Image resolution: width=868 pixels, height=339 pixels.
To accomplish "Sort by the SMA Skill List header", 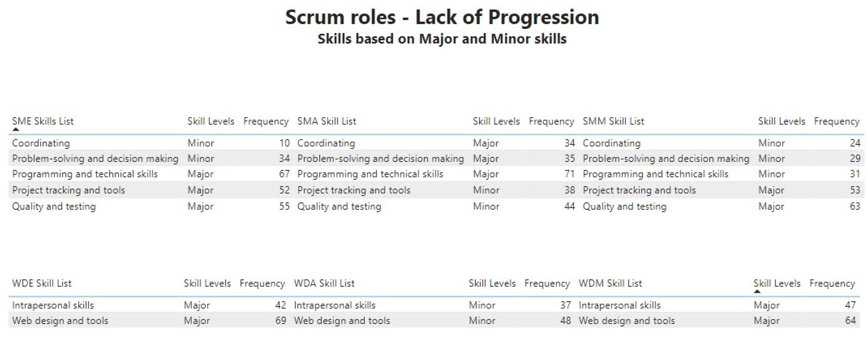I will (326, 121).
